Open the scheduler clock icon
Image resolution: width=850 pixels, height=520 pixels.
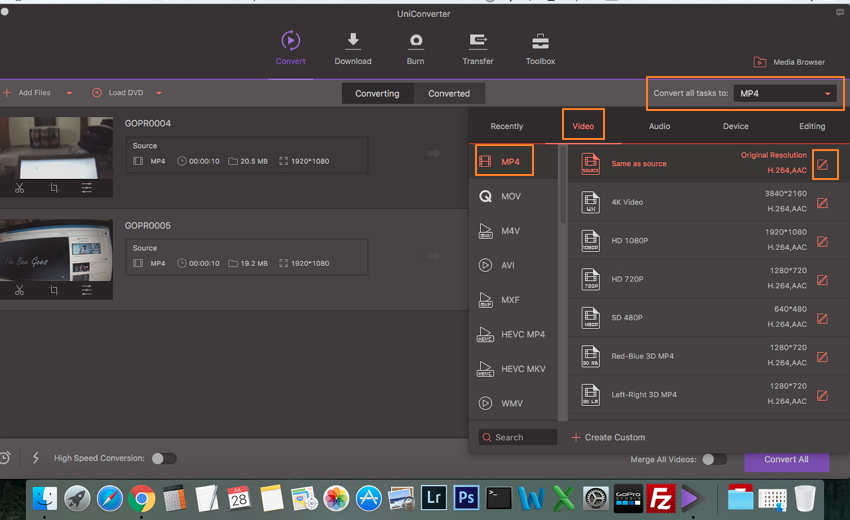[x=5, y=458]
